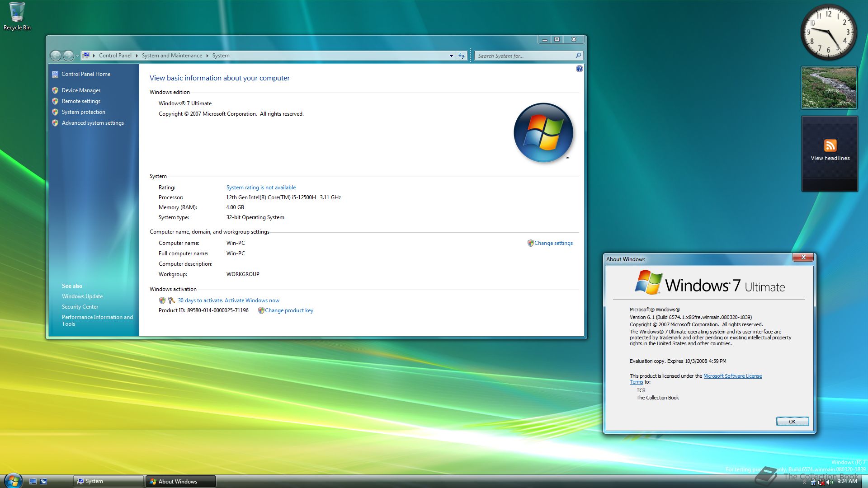Open recent pages dropdown beside Forward
The image size is (868, 488).
77,56
